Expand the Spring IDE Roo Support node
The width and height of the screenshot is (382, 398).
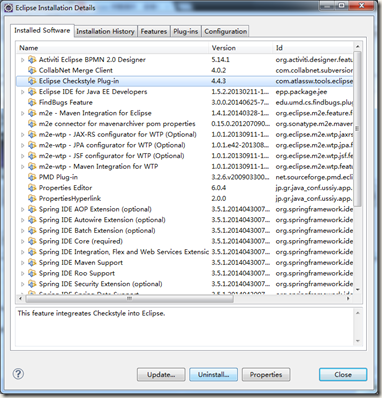23,273
